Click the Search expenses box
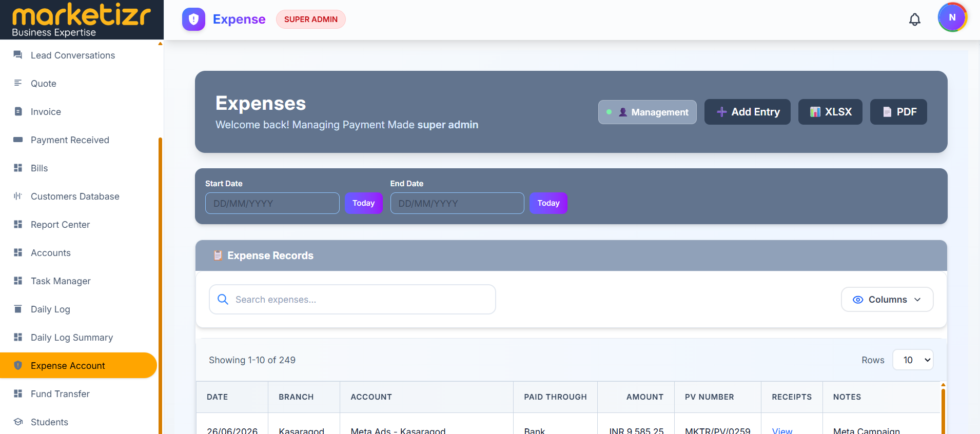The height and width of the screenshot is (434, 980). coord(352,300)
